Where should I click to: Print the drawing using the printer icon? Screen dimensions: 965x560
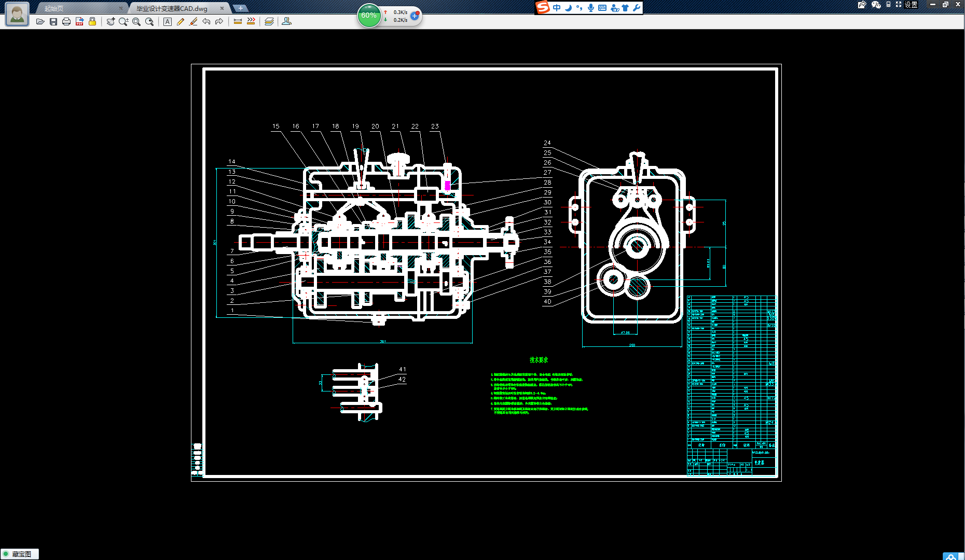[66, 22]
